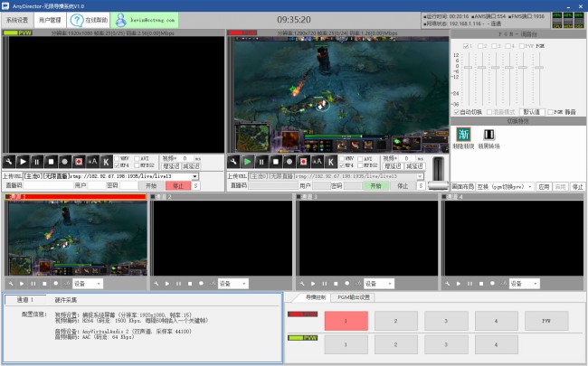588x366 pixels.
Task: Expand the PVW upload URL dropdown
Action: [195, 176]
